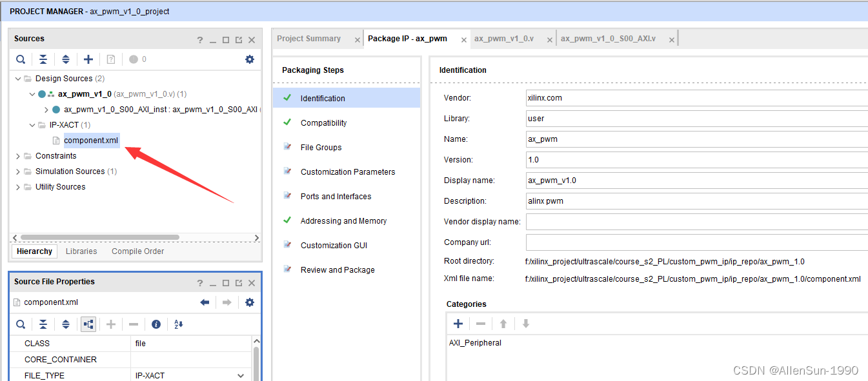
Task: Switch to the ax_pwm_v1_0.v tab
Action: click(x=503, y=39)
